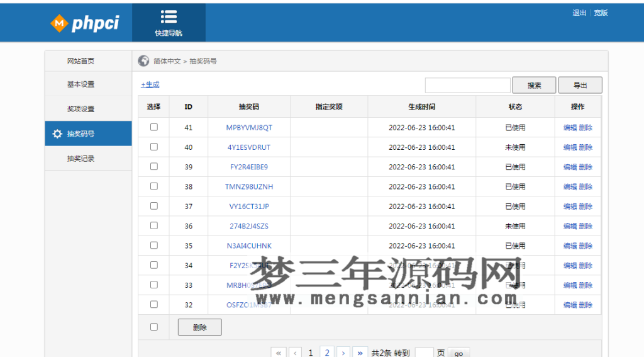The height and width of the screenshot is (357, 644).
Task: Go to previous page arrow
Action: (295, 353)
